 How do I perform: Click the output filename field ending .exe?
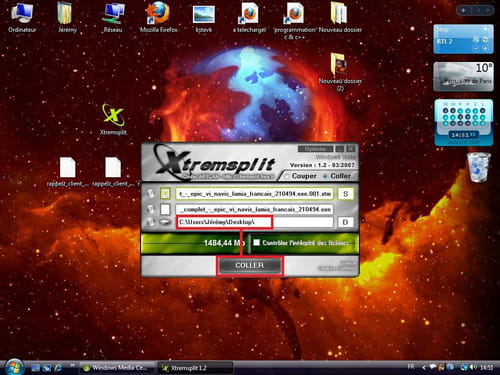pyautogui.click(x=254, y=209)
